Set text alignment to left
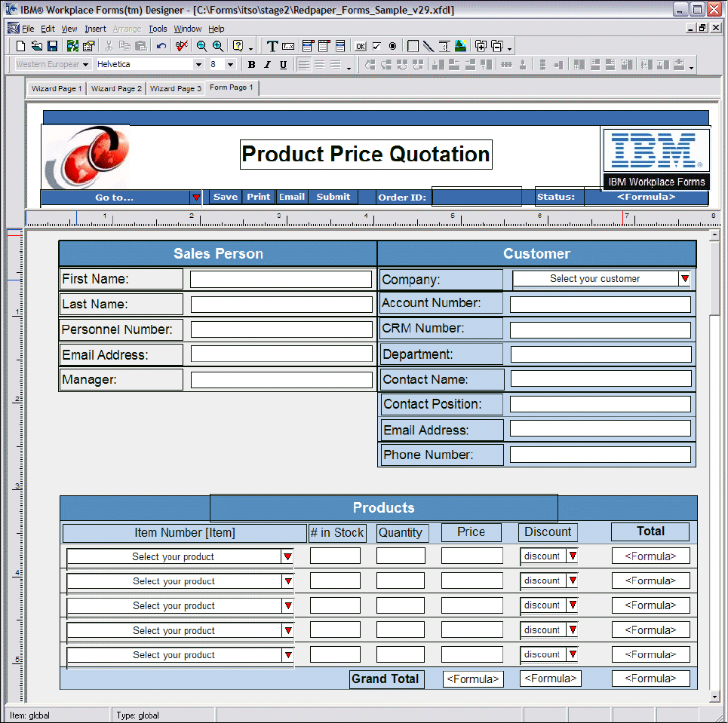Image resolution: width=728 pixels, height=723 pixels. click(303, 65)
